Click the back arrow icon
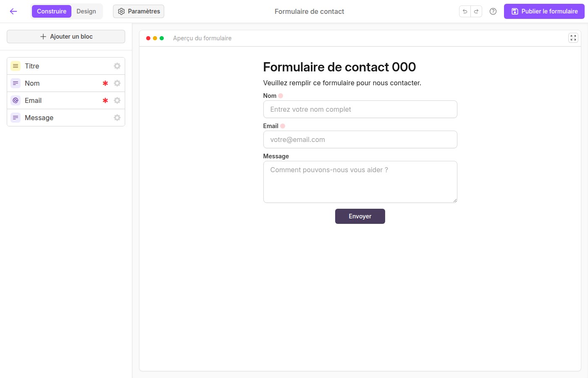The width and height of the screenshot is (588, 378). coord(13,11)
